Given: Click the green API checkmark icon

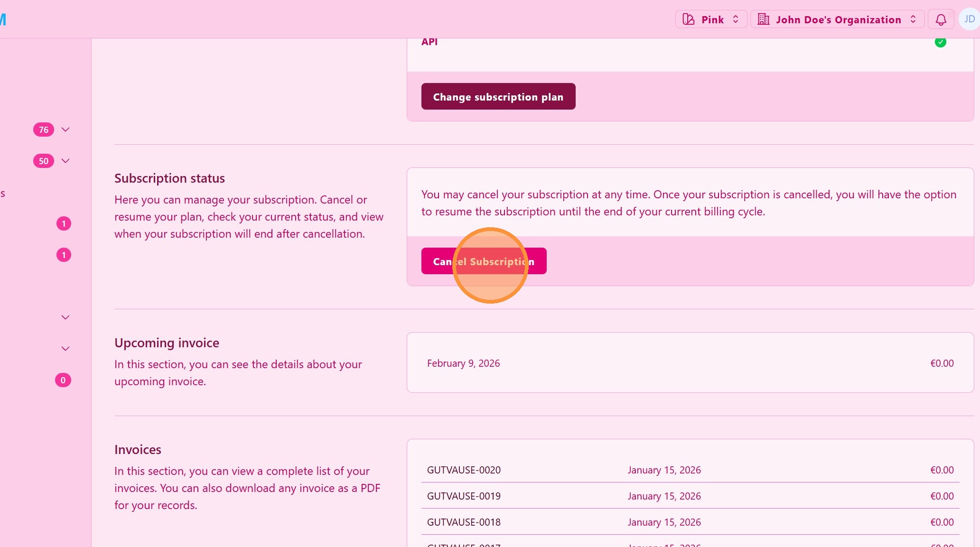Looking at the screenshot, I should point(940,42).
